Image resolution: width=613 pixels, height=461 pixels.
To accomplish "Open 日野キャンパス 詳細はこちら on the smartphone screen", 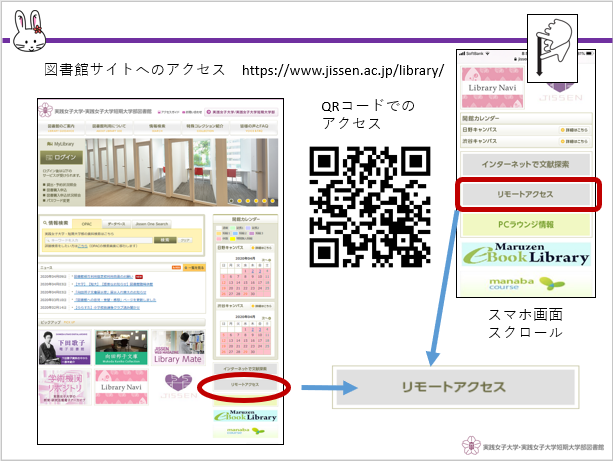I will point(575,130).
